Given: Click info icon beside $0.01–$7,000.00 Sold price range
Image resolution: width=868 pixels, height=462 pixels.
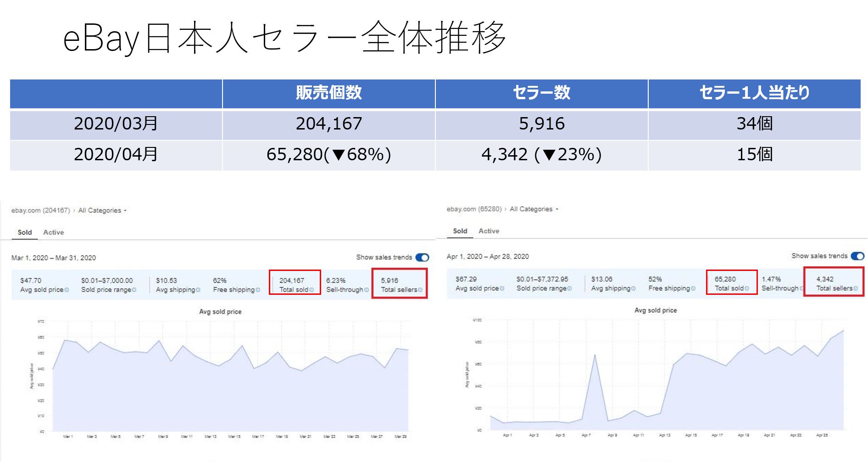Looking at the screenshot, I should [x=134, y=290].
